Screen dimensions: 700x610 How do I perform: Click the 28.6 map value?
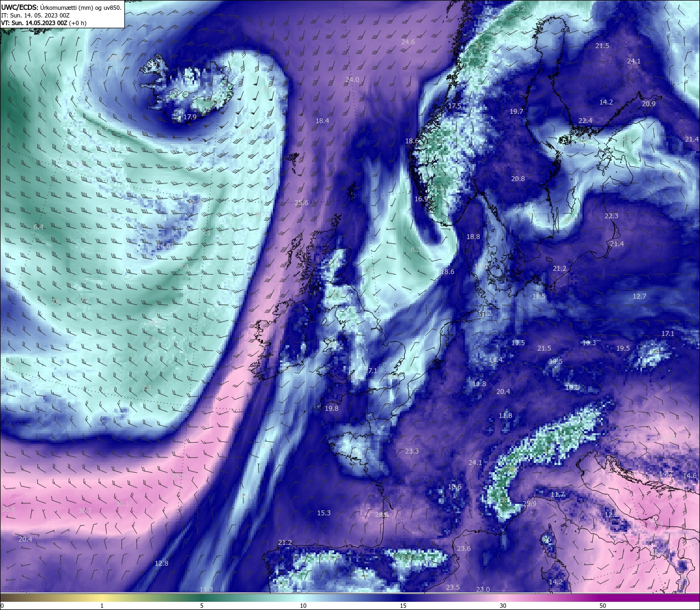pyautogui.click(x=382, y=515)
